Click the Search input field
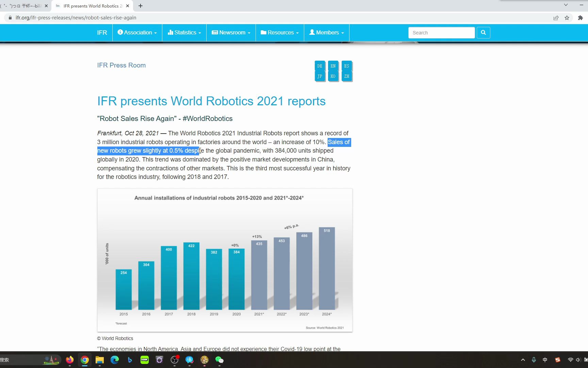The width and height of the screenshot is (588, 368). pos(441,33)
